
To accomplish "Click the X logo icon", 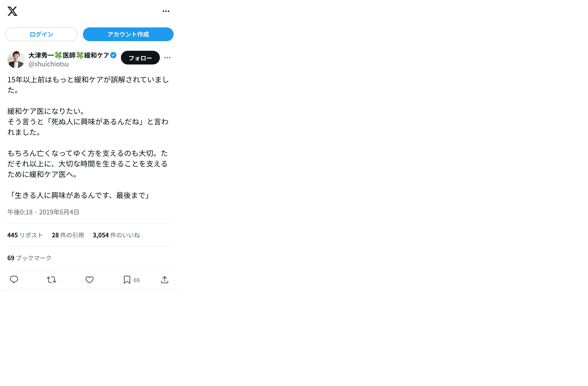I will click(12, 11).
